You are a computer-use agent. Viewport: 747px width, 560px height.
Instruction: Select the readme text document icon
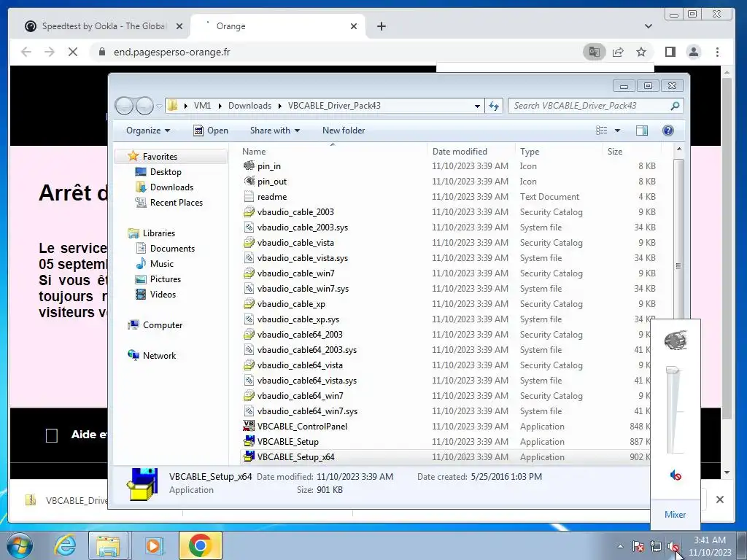coord(249,196)
